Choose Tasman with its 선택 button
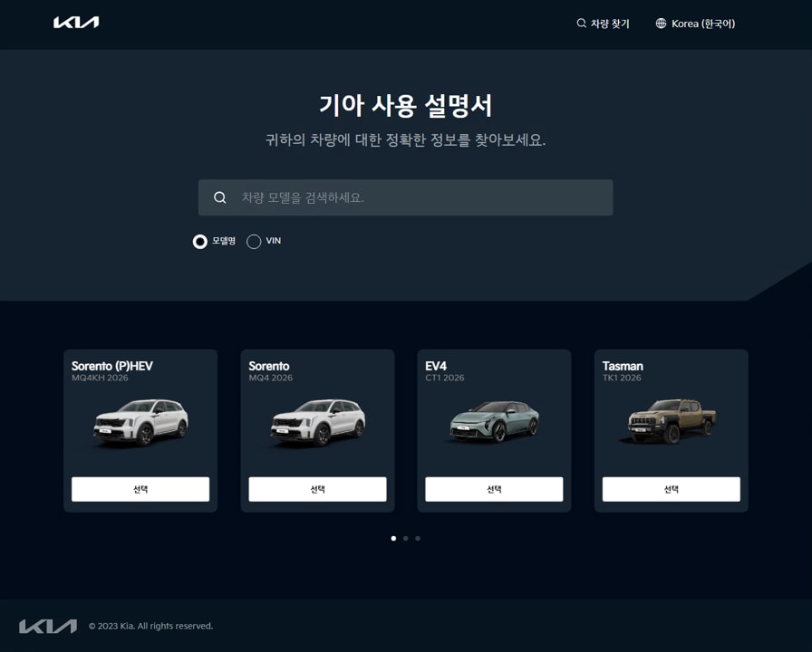This screenshot has height=652, width=812. point(671,489)
